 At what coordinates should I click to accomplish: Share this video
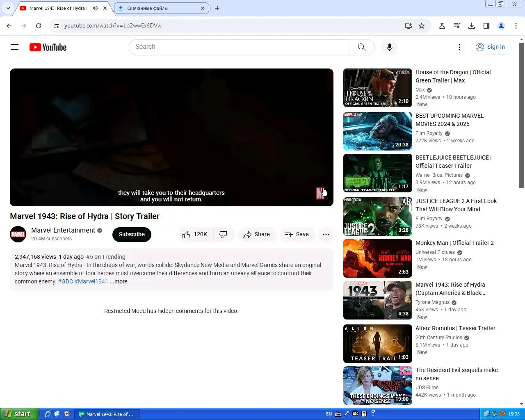tap(257, 235)
